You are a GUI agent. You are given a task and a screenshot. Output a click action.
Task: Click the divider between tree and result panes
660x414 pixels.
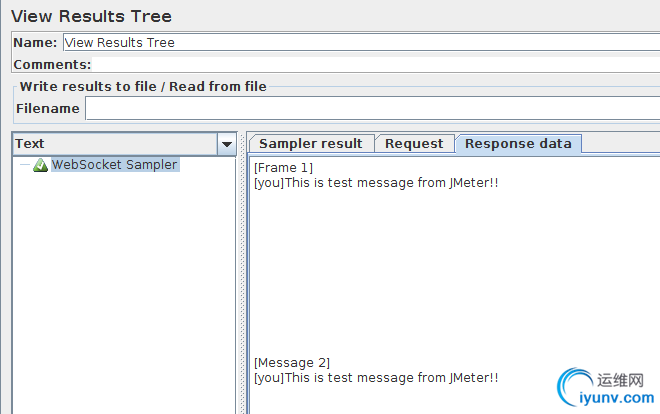pos(241,280)
